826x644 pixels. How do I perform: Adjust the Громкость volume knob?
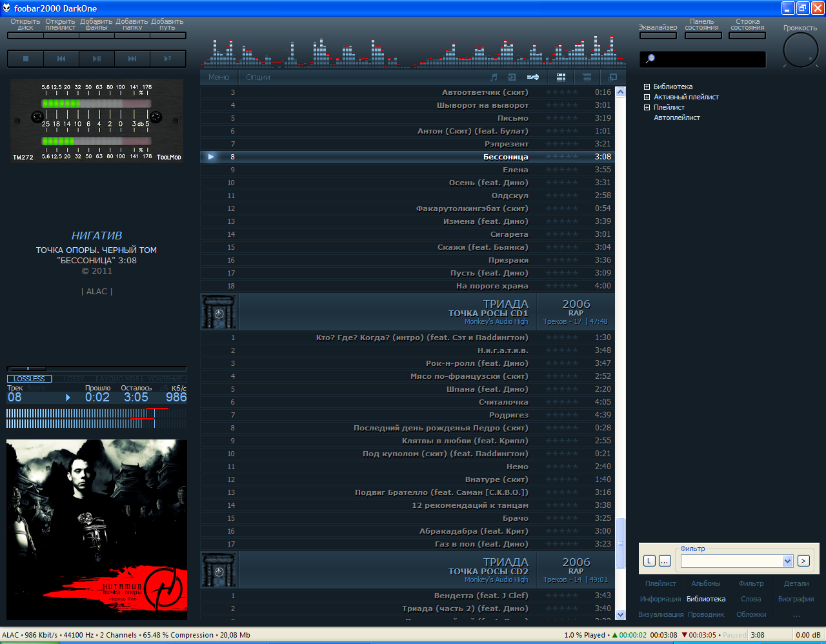pyautogui.click(x=800, y=50)
